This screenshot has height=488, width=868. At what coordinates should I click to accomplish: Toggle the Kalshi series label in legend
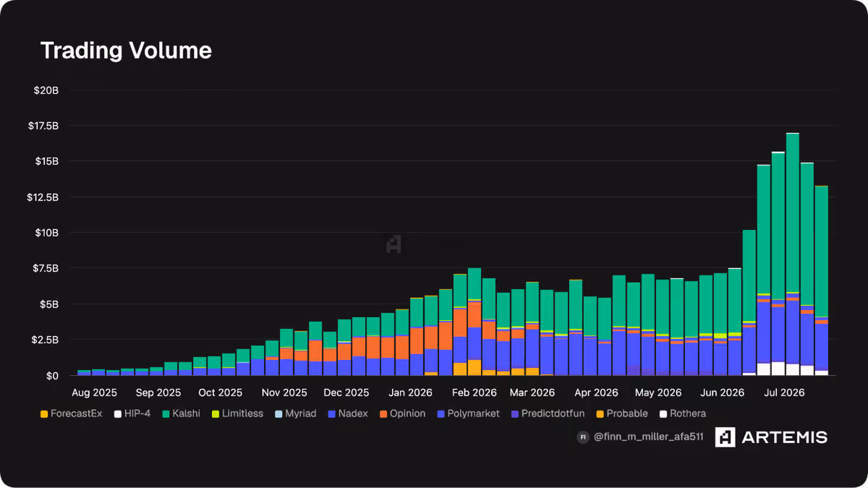pyautogui.click(x=186, y=414)
